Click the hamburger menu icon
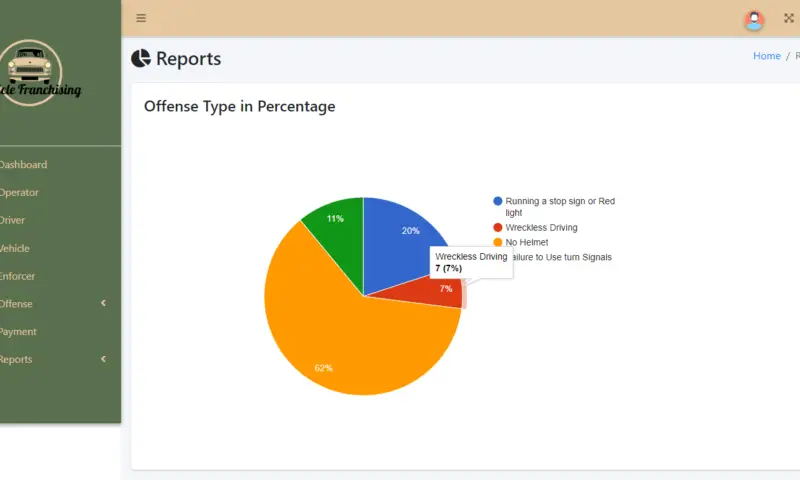This screenshot has width=800, height=480. (141, 18)
